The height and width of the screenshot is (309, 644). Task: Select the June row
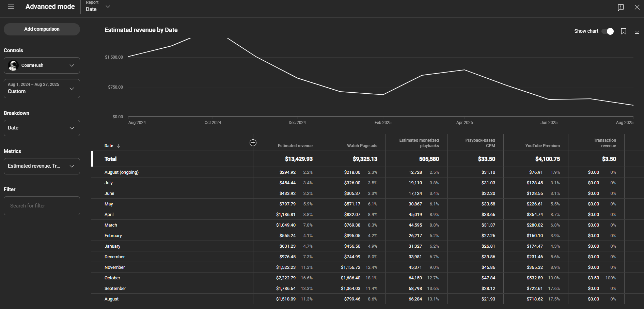pyautogui.click(x=367, y=194)
